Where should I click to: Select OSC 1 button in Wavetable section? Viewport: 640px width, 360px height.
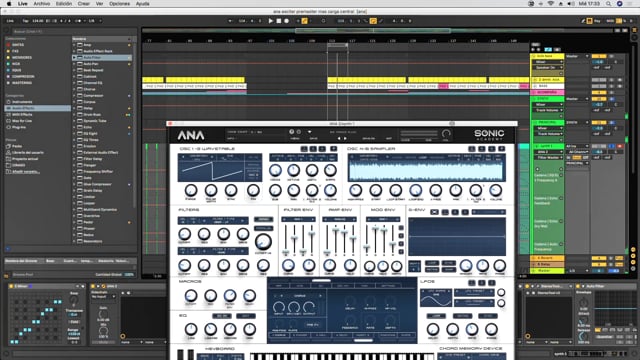[304, 149]
